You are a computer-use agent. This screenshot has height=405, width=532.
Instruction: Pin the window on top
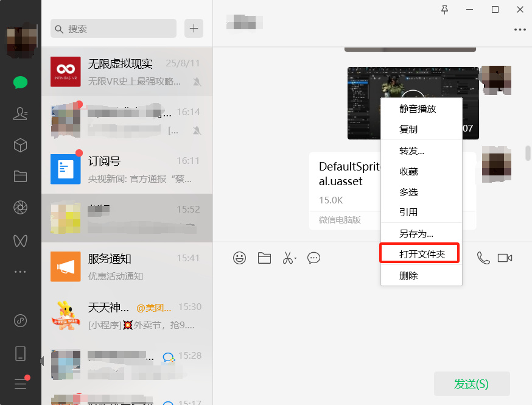tap(444, 10)
